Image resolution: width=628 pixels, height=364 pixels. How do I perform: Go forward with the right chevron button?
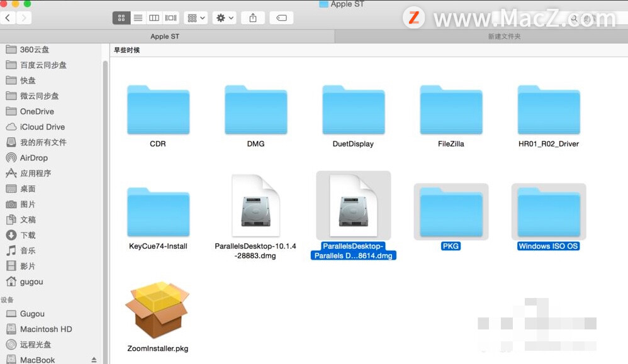pyautogui.click(x=24, y=18)
